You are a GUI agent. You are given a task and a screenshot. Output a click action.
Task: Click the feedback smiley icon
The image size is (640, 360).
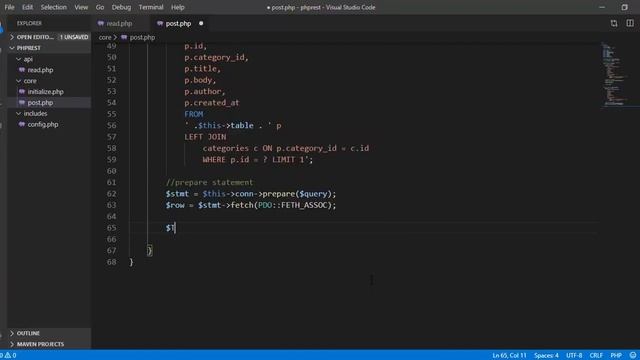633,356
